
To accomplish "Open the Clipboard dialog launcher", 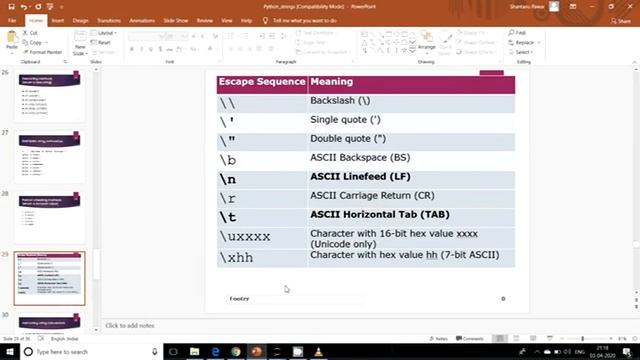I will [x=65, y=62].
